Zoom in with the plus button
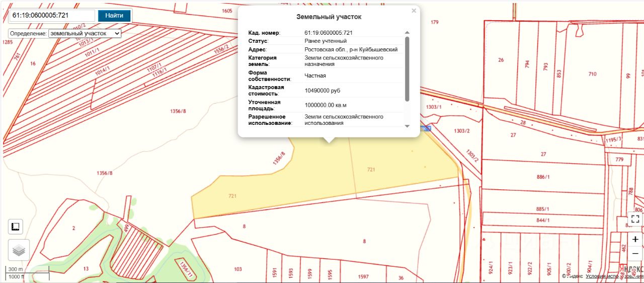This screenshot has height=283, width=644. (635, 240)
